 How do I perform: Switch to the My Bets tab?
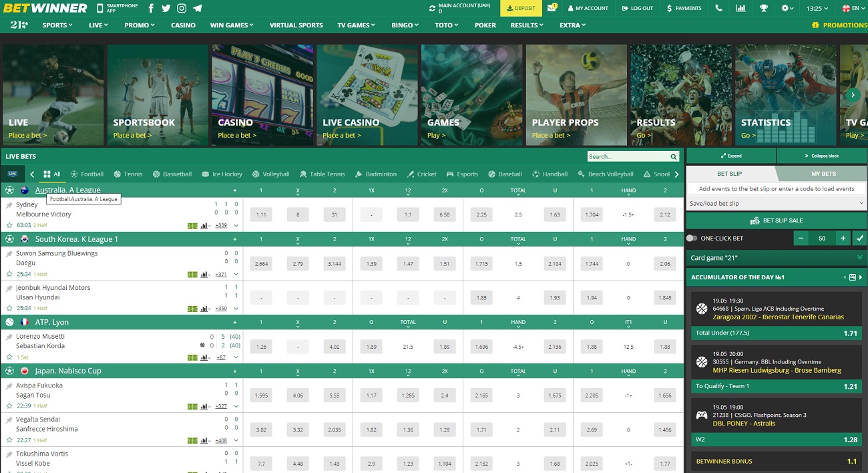tap(823, 174)
